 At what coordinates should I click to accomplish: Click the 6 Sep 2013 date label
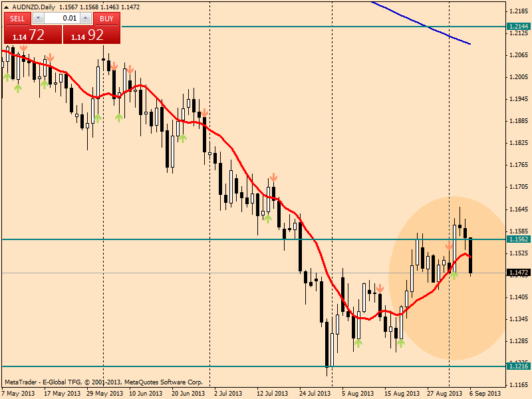485,394
